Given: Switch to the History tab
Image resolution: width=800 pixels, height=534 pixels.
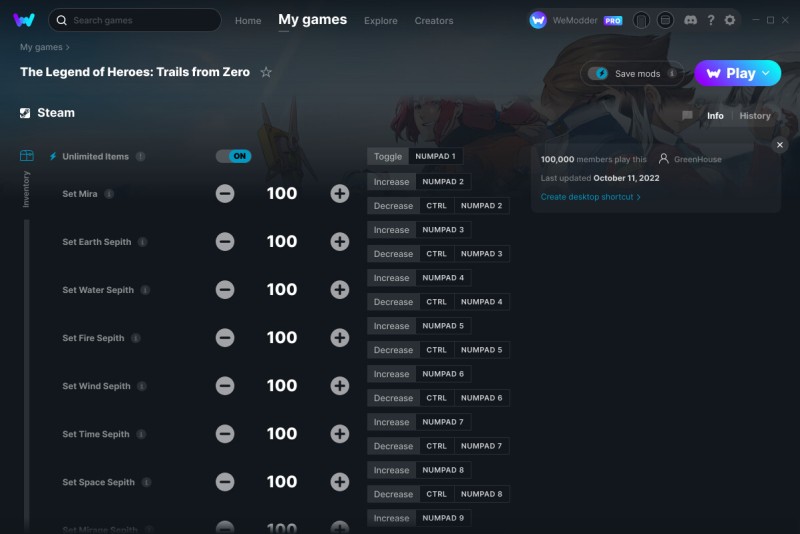Looking at the screenshot, I should click(755, 116).
